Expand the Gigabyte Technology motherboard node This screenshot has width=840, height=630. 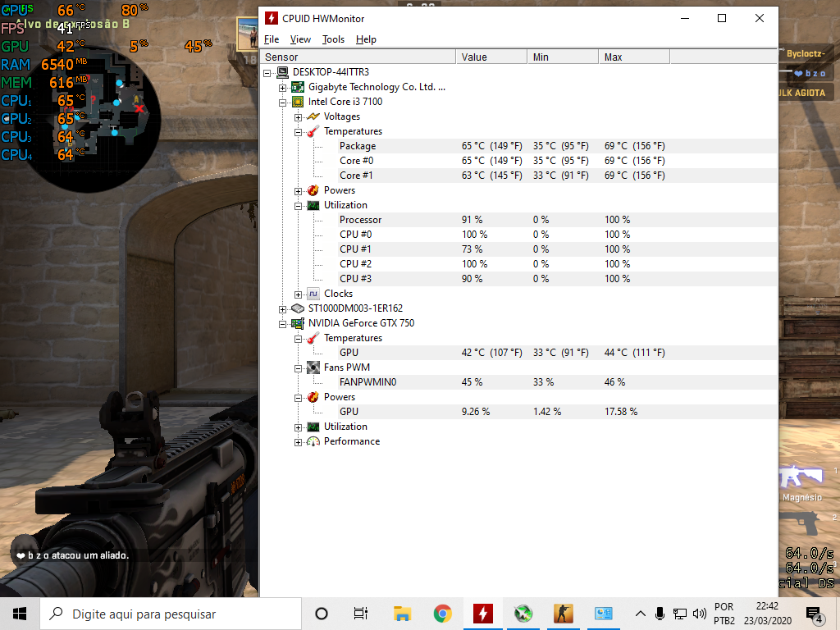point(283,88)
